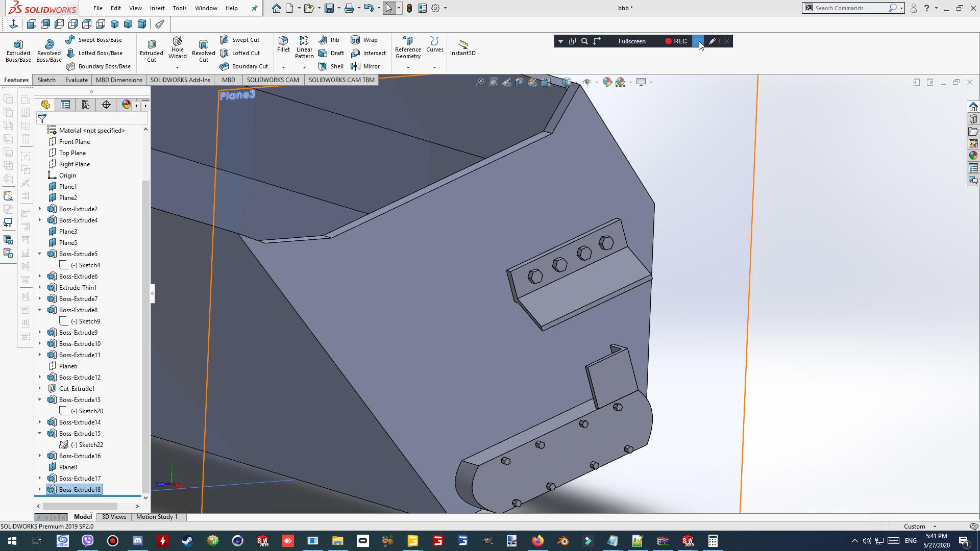Select the Extruded Boss/Base tool

pyautogui.click(x=18, y=51)
